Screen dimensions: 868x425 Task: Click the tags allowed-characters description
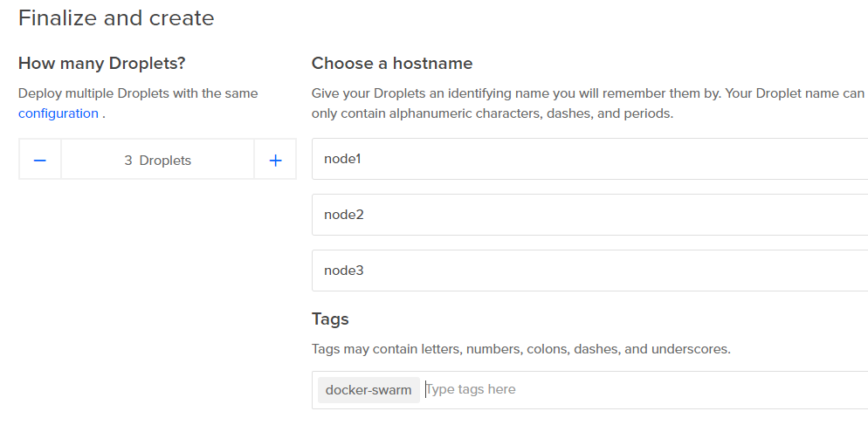tap(520, 349)
